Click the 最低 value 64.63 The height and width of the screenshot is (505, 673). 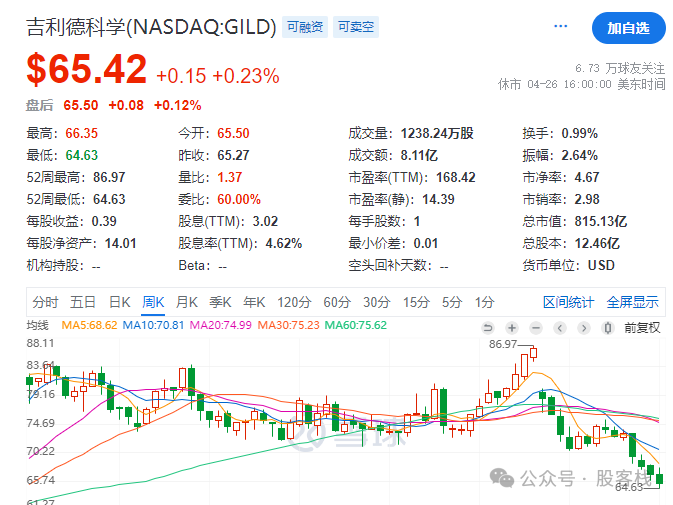pos(82,155)
